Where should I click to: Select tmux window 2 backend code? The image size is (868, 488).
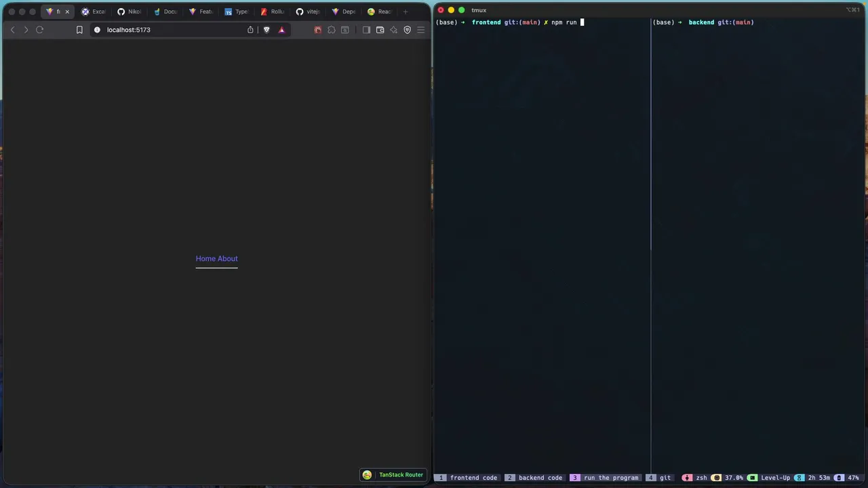[x=534, y=478]
